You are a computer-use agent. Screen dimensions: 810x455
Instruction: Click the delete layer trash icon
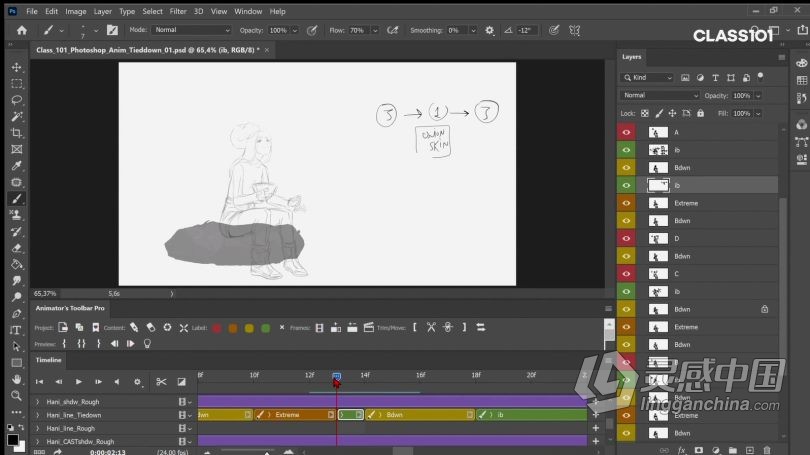coord(767,450)
